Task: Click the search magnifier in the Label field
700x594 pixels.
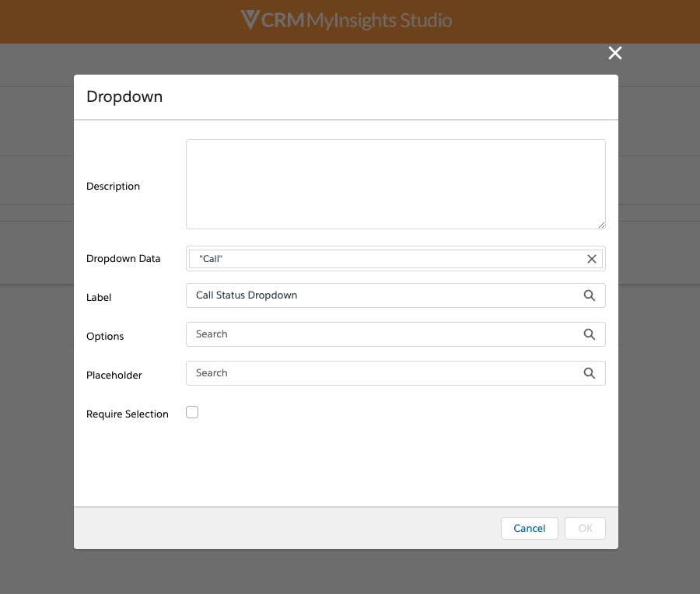Action: coord(590,295)
